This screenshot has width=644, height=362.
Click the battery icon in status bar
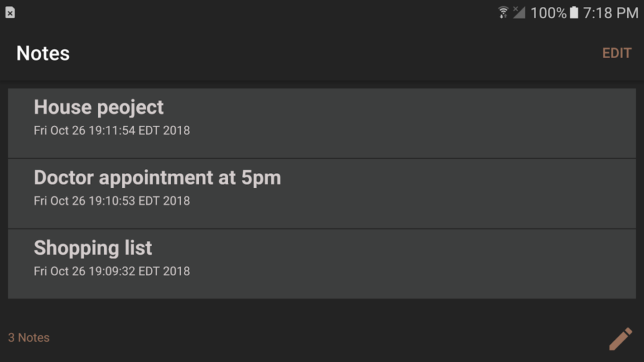tap(574, 12)
